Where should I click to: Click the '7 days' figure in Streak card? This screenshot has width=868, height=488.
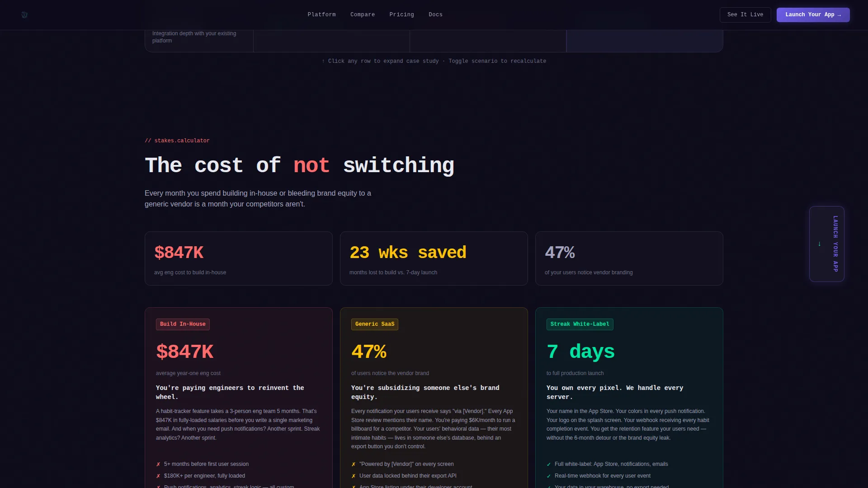pyautogui.click(x=580, y=352)
